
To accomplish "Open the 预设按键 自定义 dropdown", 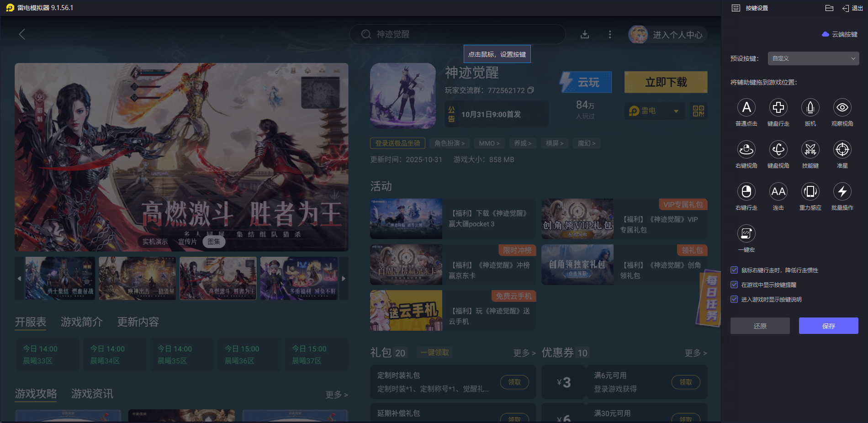I will pyautogui.click(x=813, y=58).
